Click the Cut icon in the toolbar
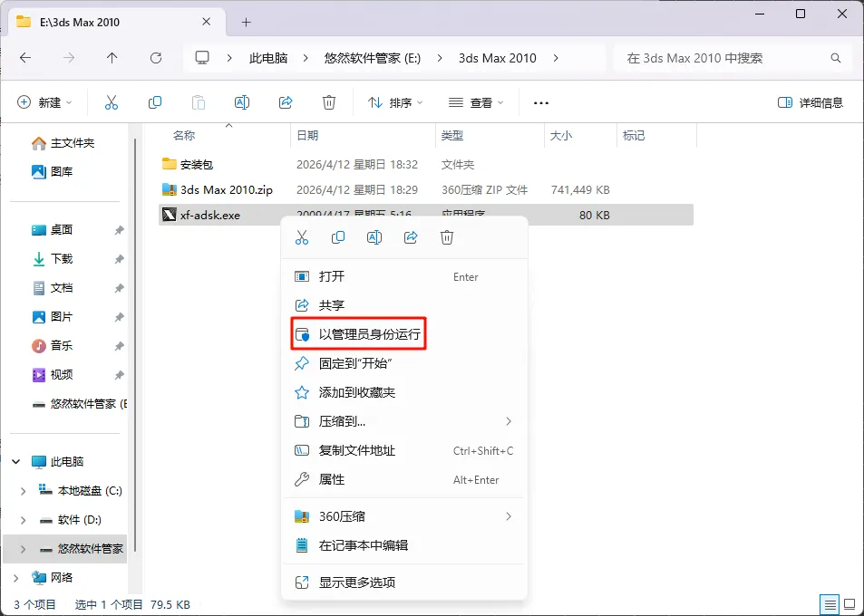 (112, 102)
